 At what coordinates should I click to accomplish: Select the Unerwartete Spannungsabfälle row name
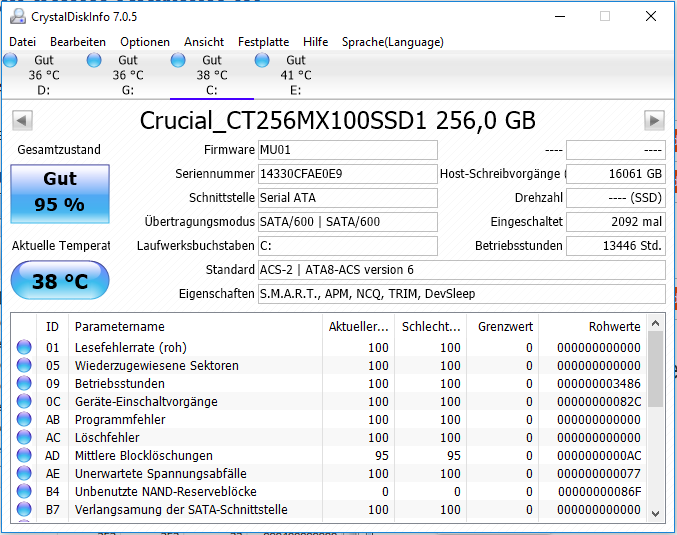click(161, 474)
